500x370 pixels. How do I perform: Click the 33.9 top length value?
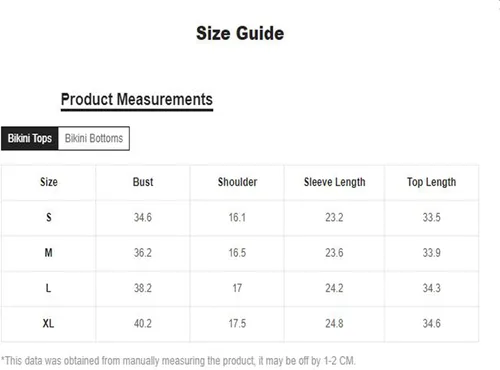pyautogui.click(x=432, y=253)
